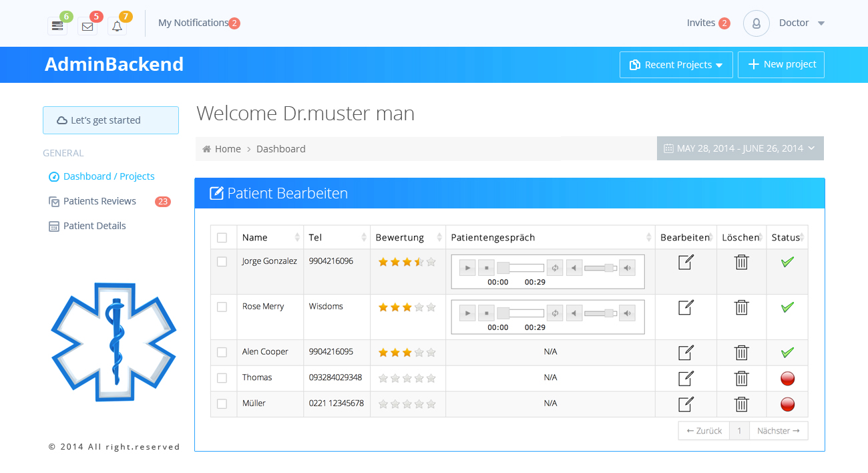Image resolution: width=868 pixels, height=473 pixels.
Task: Check the box next to Thomas
Action: (222, 378)
